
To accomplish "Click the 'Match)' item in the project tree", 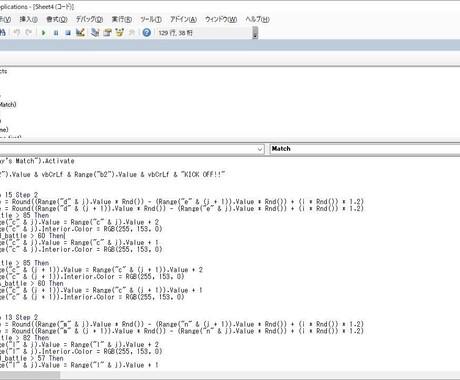I will click(x=8, y=105).
